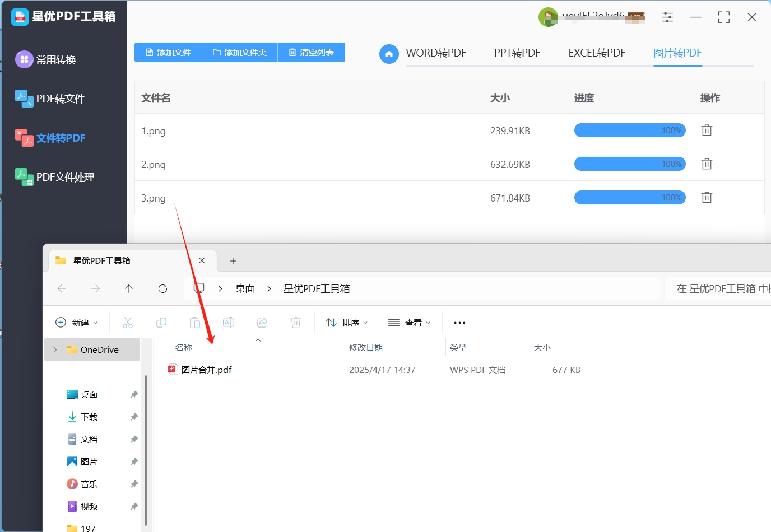Viewport: 771px width, 532px height.
Task: Switch to the WORD转PDF tab
Action: [x=436, y=53]
